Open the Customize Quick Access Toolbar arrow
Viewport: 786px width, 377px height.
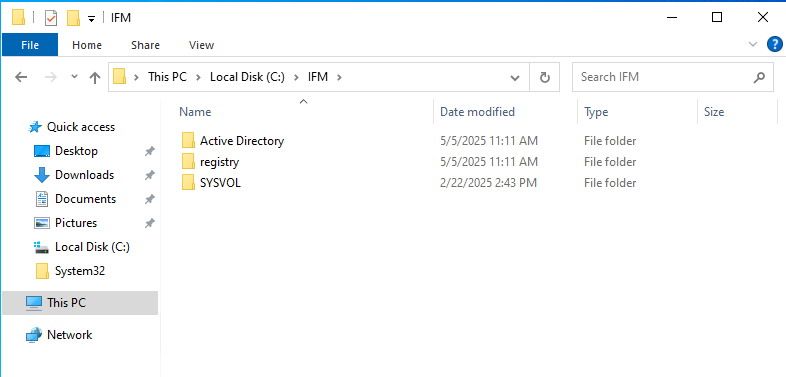[x=91, y=19]
